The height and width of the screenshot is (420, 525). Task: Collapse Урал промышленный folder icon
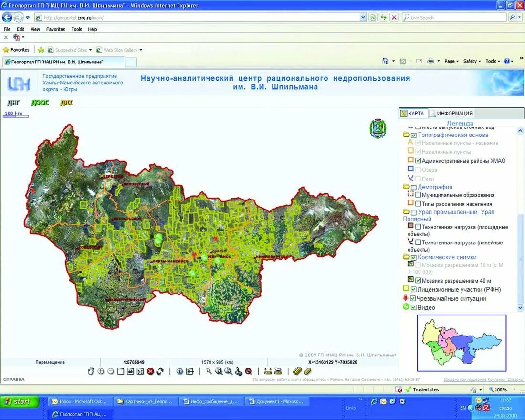point(406,212)
